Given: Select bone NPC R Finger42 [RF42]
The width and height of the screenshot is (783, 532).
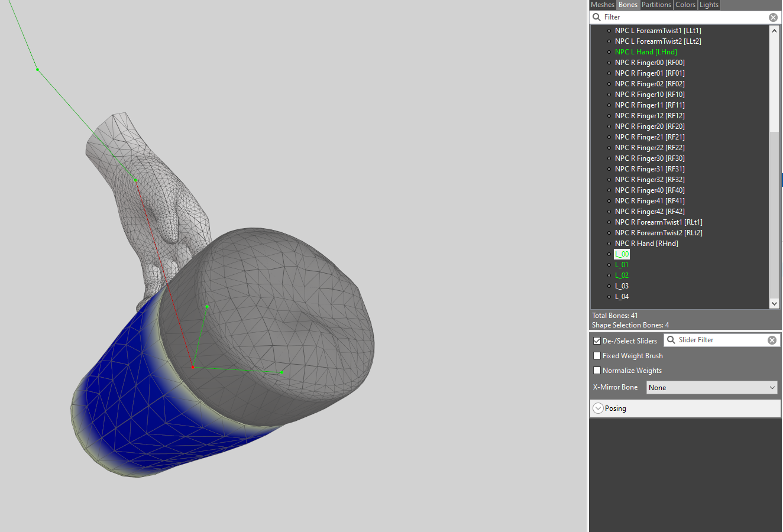Looking at the screenshot, I should point(650,212).
